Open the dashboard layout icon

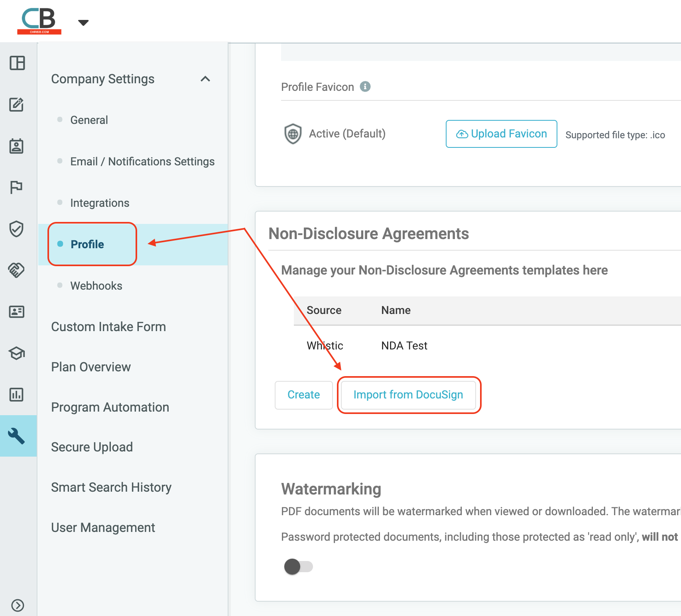[17, 63]
